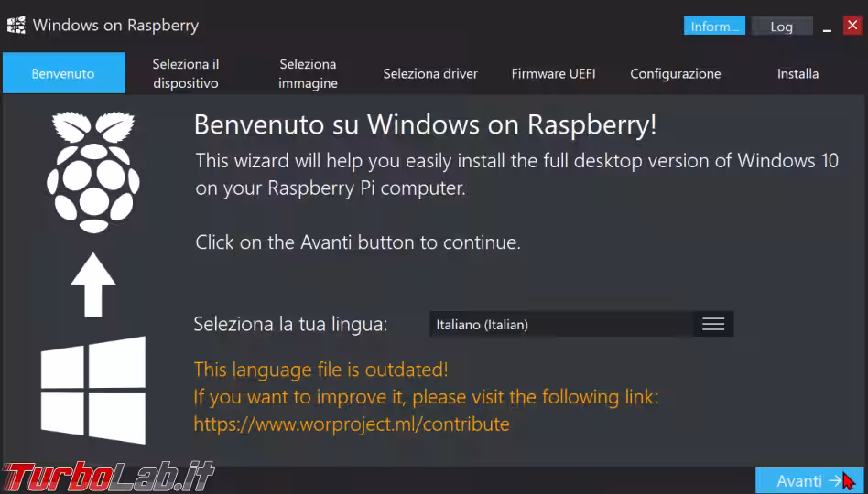Viewport: 868px width, 494px height.
Task: Open the Firmware UEFI tab
Action: (x=553, y=73)
